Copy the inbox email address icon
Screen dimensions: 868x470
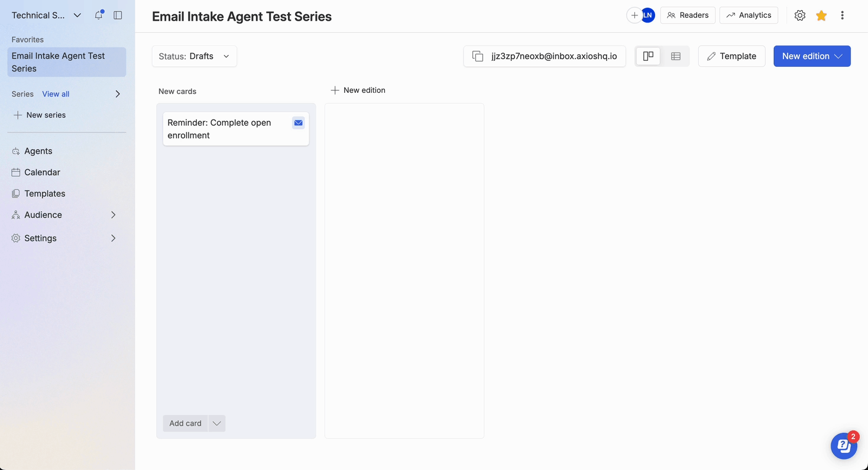click(x=477, y=56)
